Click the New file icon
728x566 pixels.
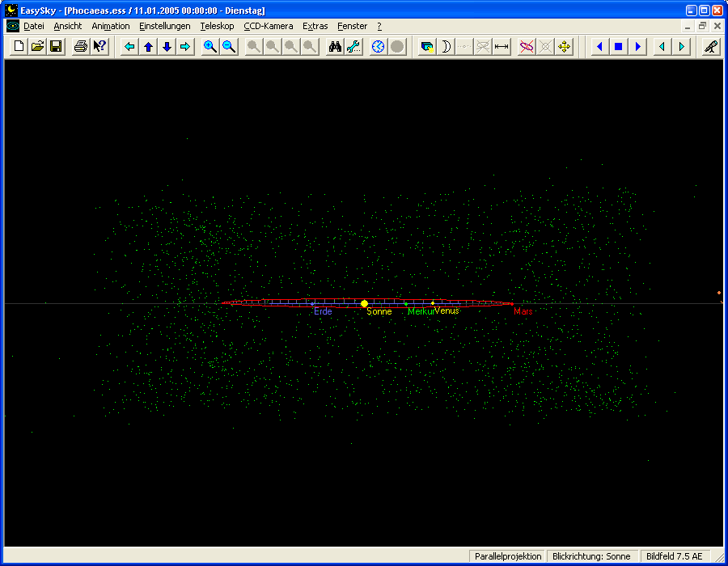pos(19,47)
